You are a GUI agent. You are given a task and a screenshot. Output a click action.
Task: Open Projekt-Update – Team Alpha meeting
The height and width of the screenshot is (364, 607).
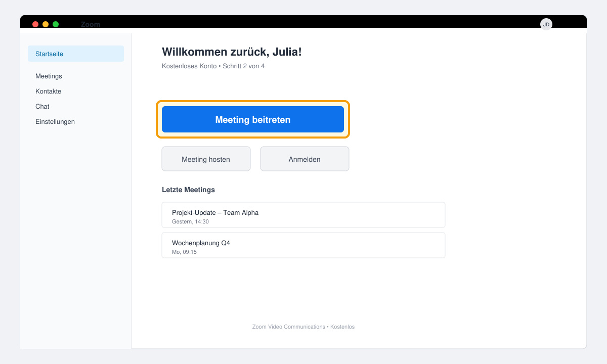(303, 215)
